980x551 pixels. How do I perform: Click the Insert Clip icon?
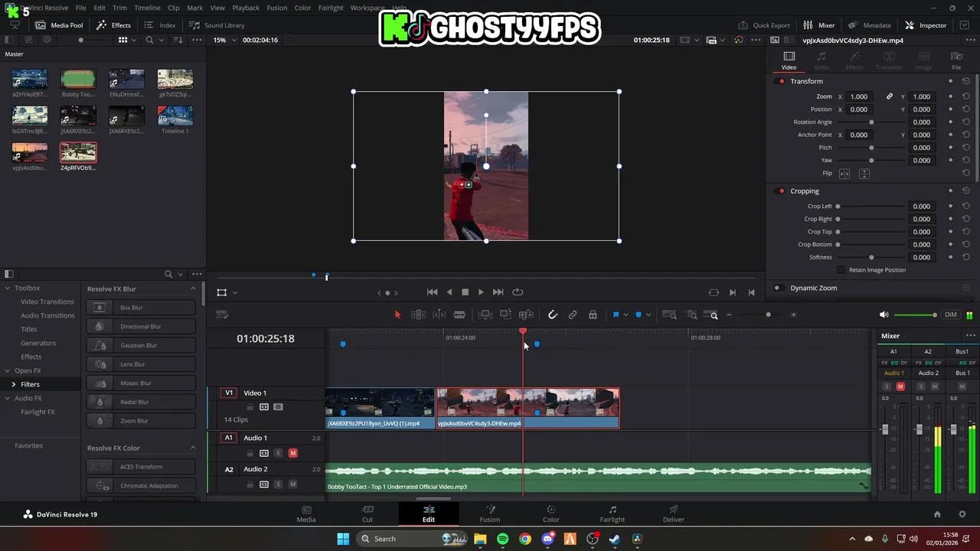[485, 315]
